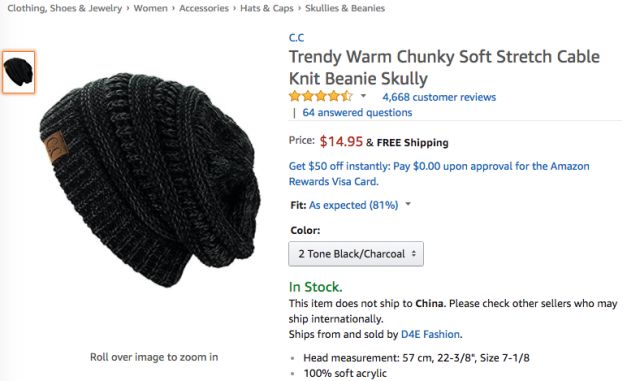Expand the star rating dropdown arrow
The width and height of the screenshot is (640, 381).
(x=363, y=96)
